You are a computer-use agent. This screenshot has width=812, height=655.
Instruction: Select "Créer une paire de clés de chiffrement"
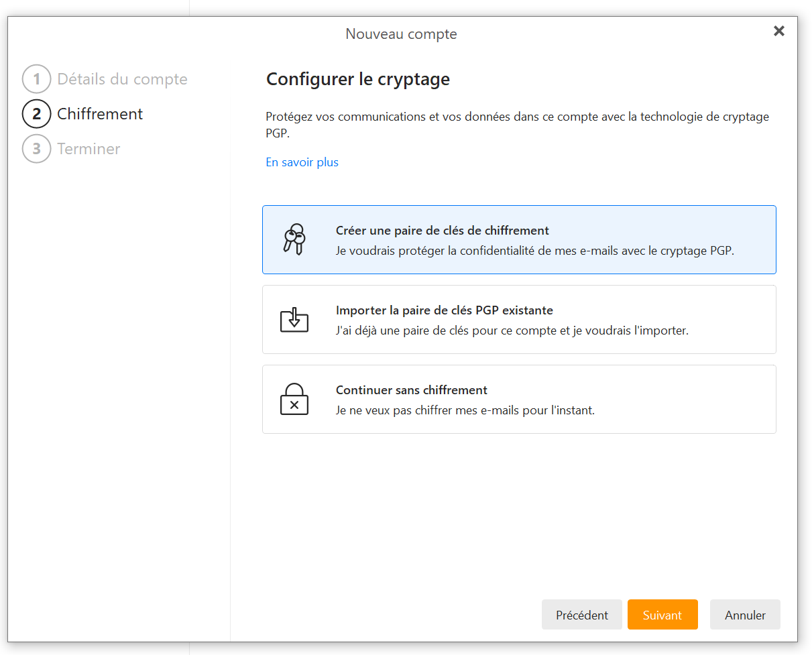pos(442,231)
